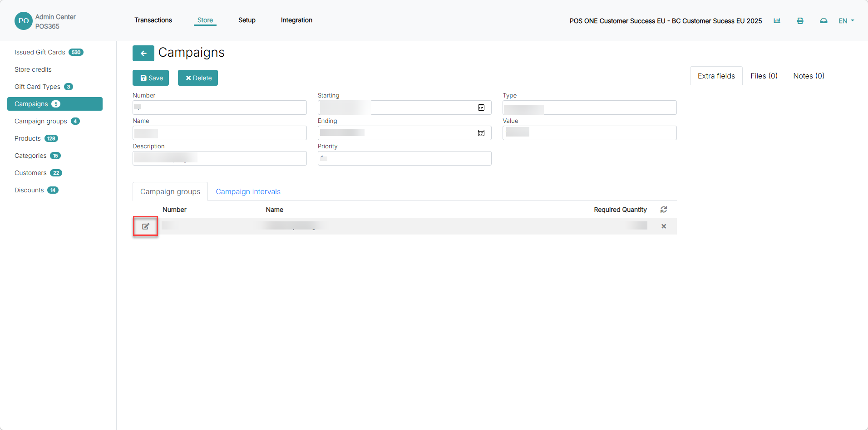This screenshot has width=868, height=430.
Task: Edit the campaign group row
Action: pos(145,226)
